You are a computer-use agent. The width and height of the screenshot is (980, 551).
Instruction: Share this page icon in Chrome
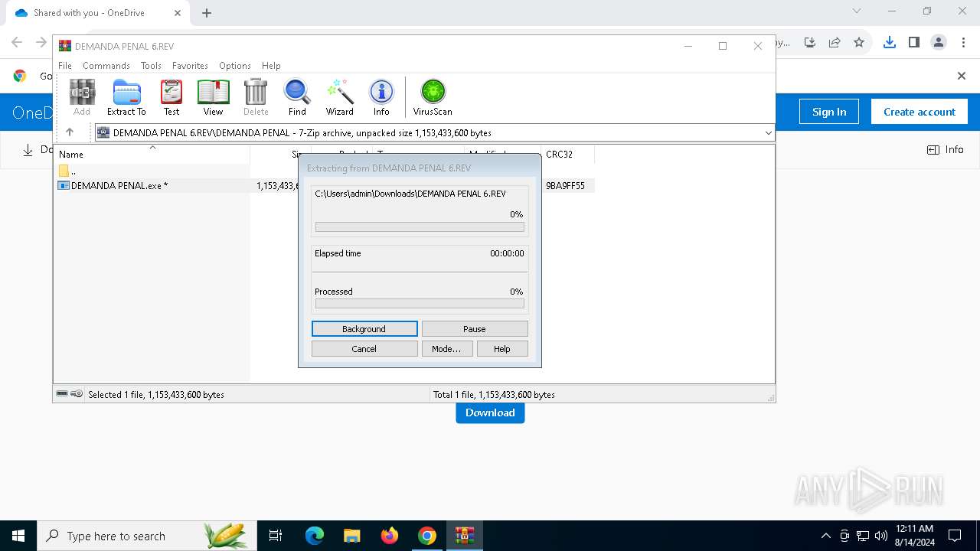835,42
